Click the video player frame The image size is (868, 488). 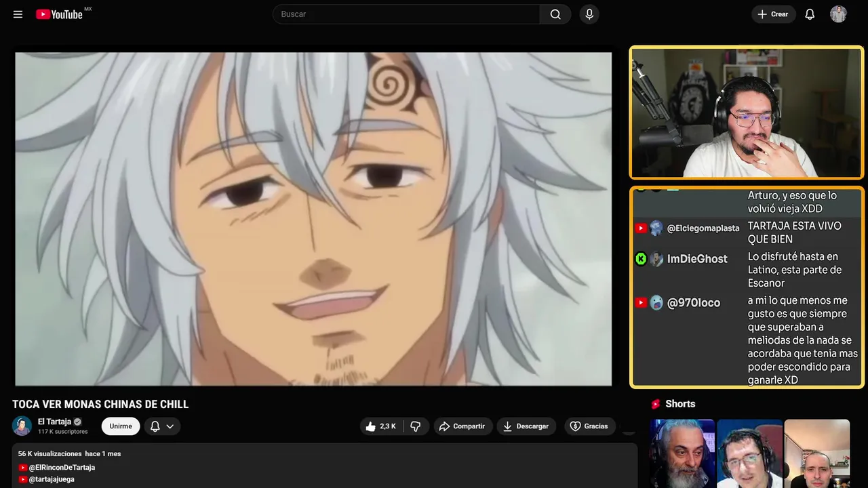[313, 219]
